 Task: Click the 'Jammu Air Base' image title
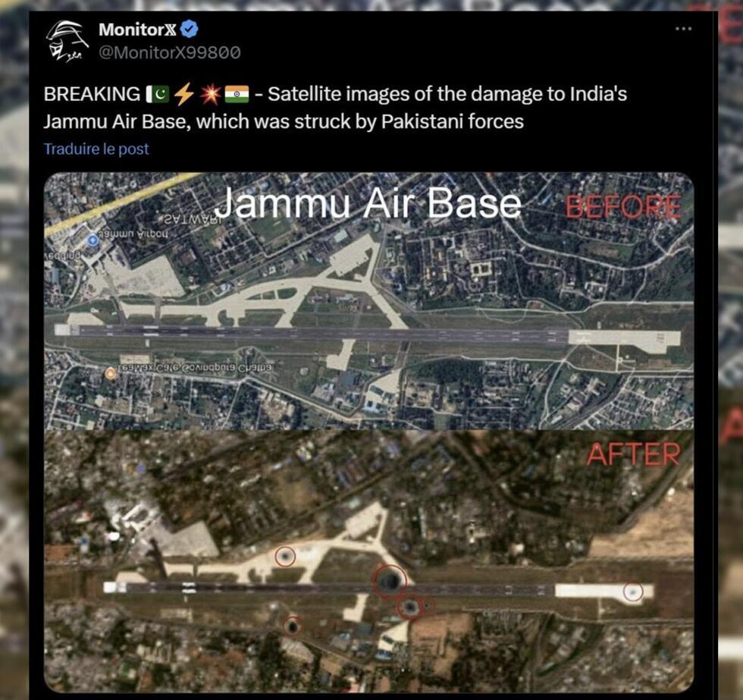coord(368,204)
